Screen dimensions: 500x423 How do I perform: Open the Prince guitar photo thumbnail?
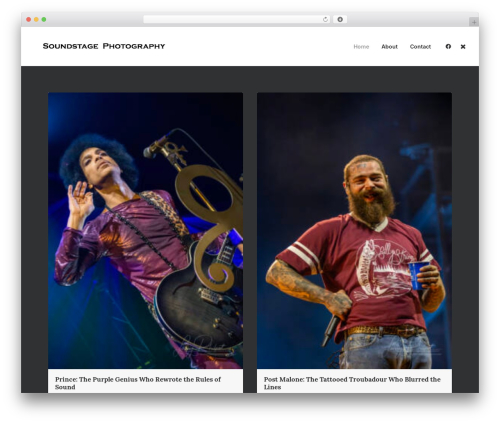point(145,230)
